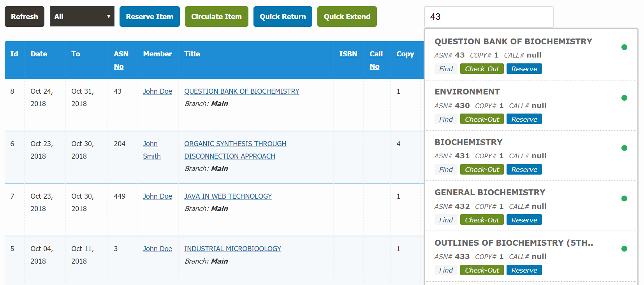
Task: Select ENVIRONMENT search result title
Action: (467, 92)
